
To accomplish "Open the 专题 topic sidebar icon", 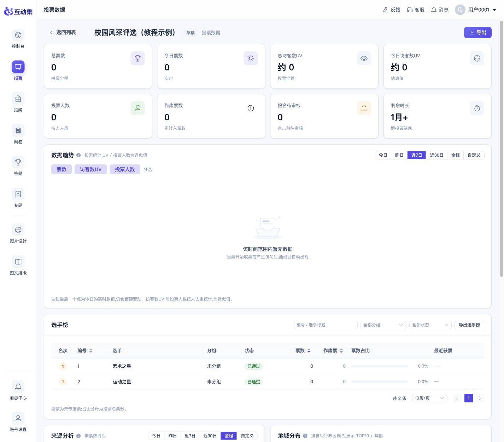I will [x=18, y=194].
